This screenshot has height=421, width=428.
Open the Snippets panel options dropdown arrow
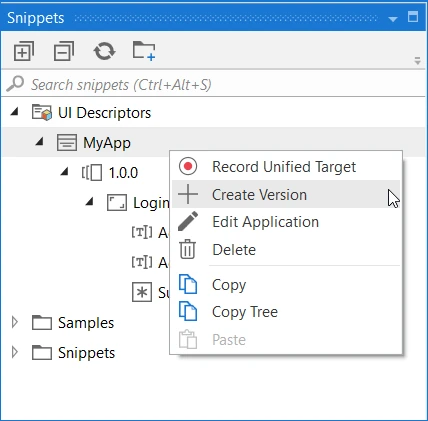click(393, 19)
